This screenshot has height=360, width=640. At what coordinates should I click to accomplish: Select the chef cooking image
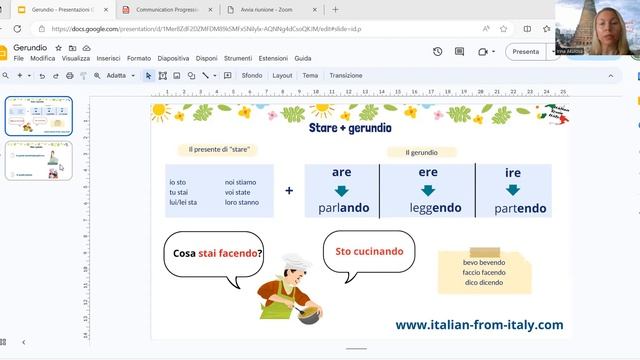pyautogui.click(x=290, y=289)
